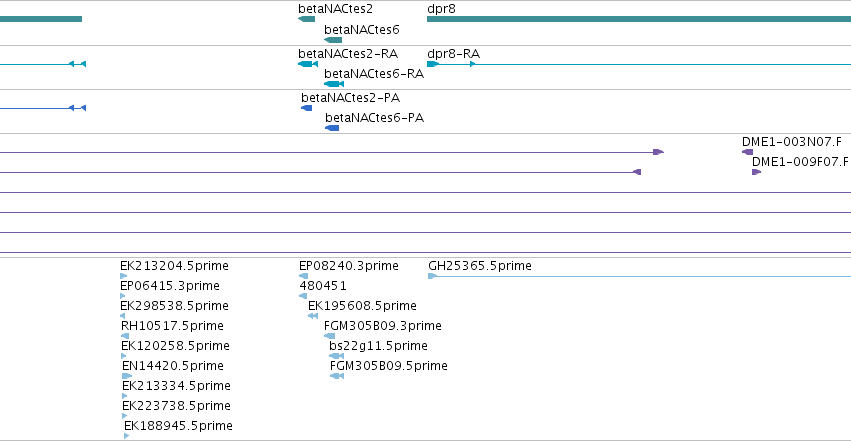Click the RH10517.5prime label
The image size is (851, 441).
pos(172,326)
